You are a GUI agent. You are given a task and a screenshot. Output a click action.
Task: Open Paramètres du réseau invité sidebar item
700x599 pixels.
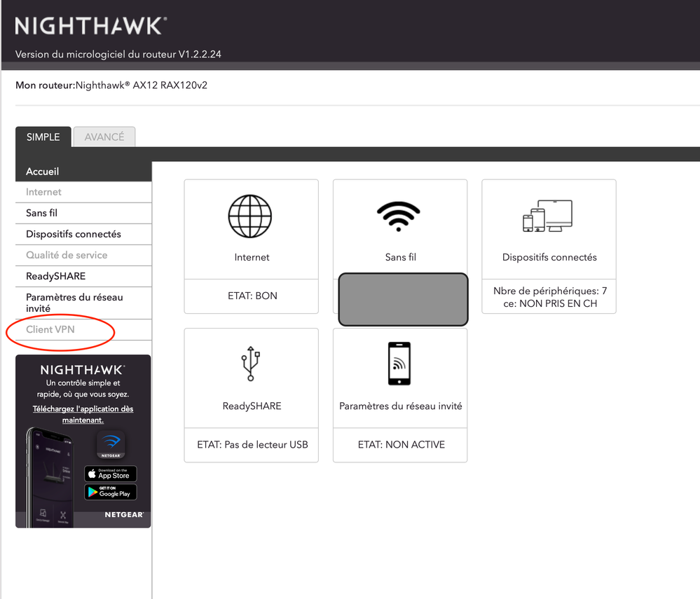83,303
